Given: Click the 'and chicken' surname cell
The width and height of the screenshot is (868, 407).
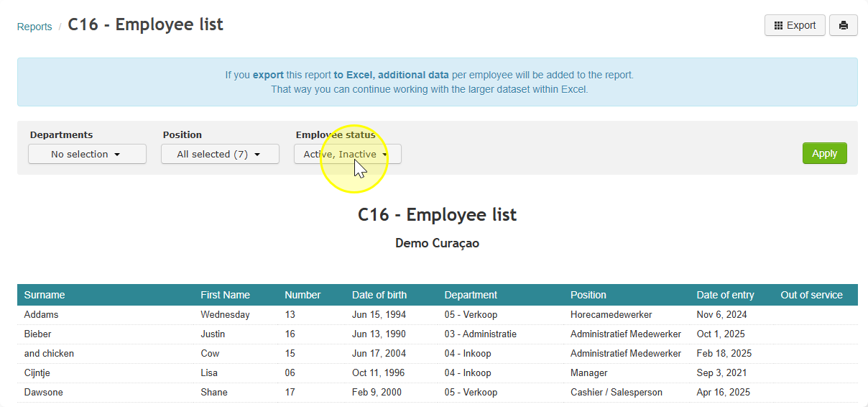Looking at the screenshot, I should [49, 353].
